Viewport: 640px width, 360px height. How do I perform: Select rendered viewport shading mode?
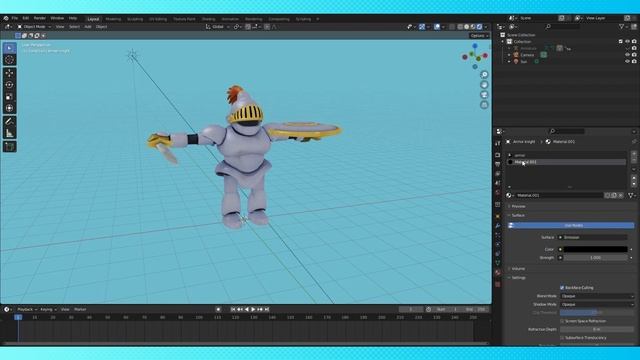(480, 27)
